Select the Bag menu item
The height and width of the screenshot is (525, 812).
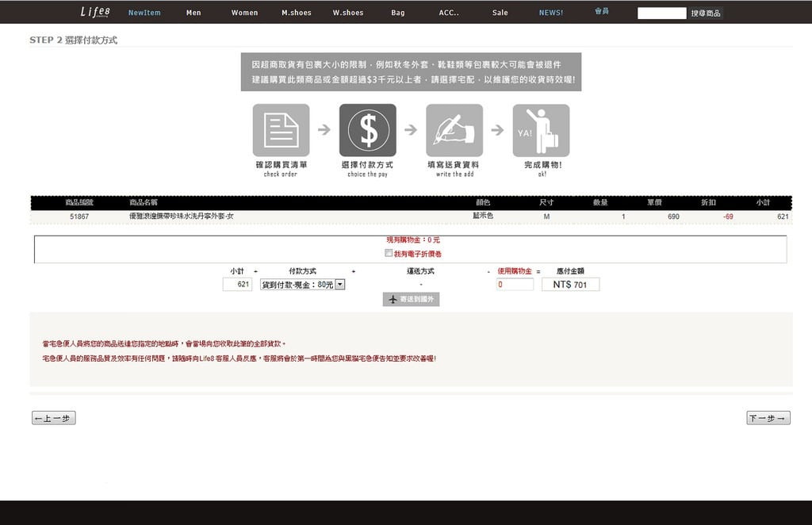[397, 13]
